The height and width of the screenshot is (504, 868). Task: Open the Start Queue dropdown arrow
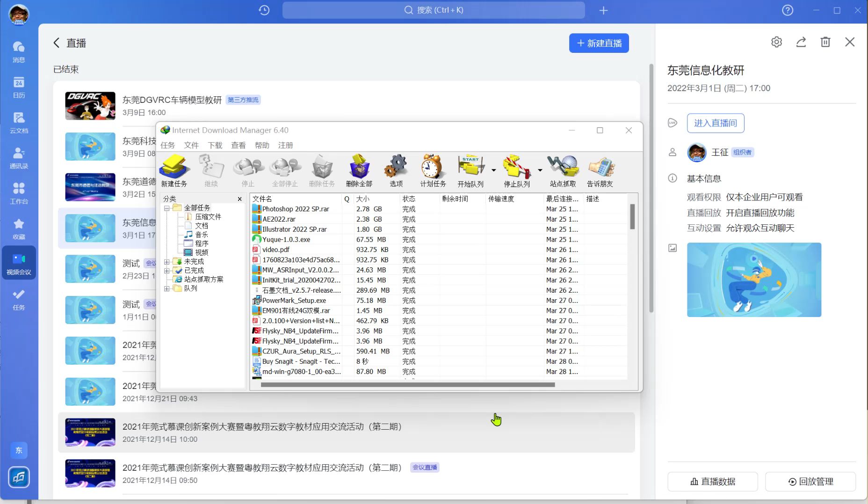coord(493,170)
